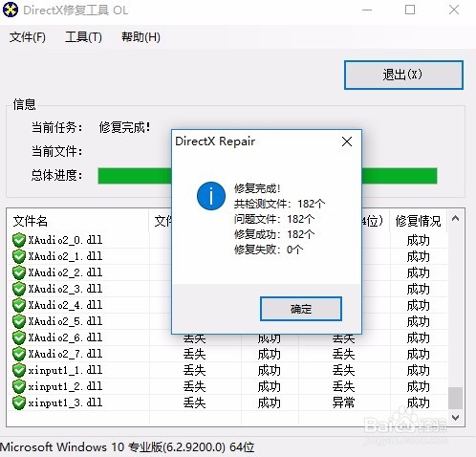The width and height of the screenshot is (476, 457).
Task: Open the 文件(F) menu
Action: [x=28, y=37]
